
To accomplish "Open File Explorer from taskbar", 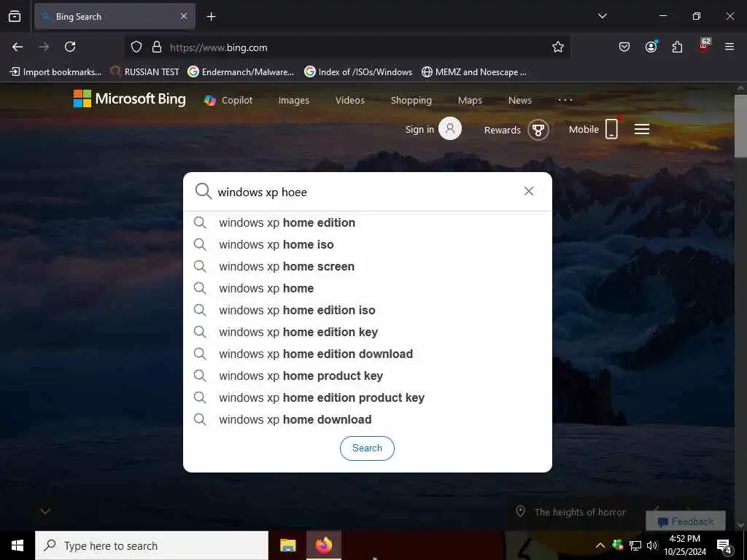I will click(x=287, y=545).
